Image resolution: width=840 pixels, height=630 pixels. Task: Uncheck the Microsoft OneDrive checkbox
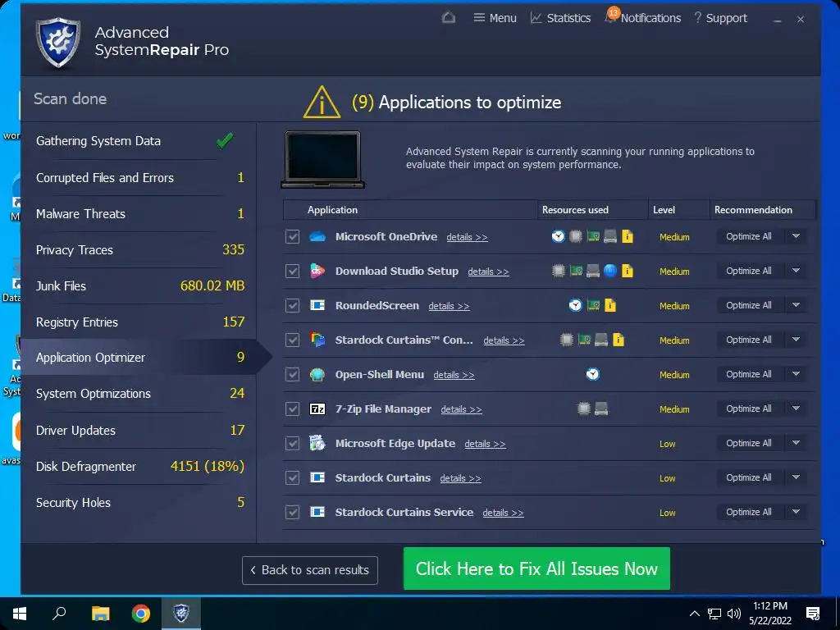(x=293, y=236)
